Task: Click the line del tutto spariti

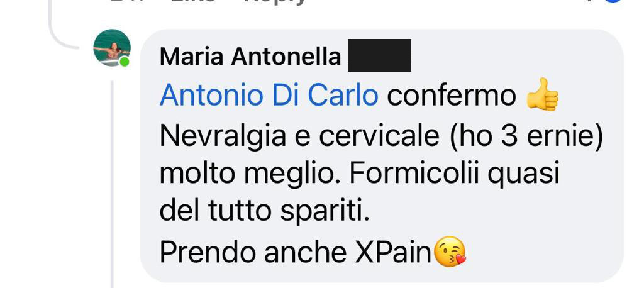Action: [x=265, y=211]
